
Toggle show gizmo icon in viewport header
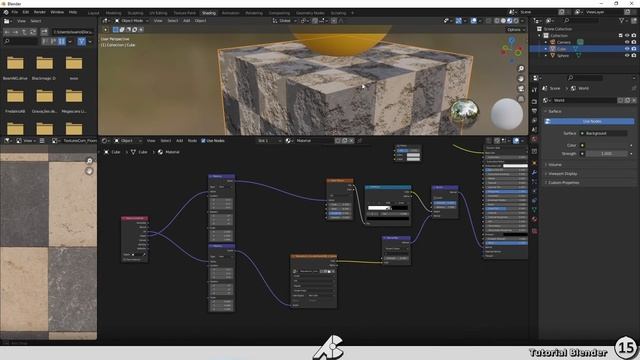459,20
